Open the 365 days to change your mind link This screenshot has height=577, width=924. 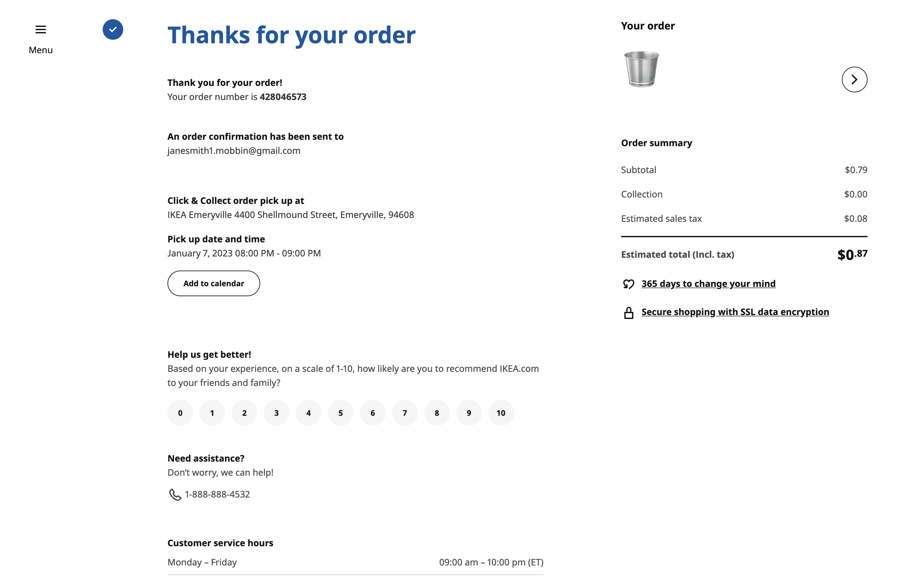click(708, 284)
